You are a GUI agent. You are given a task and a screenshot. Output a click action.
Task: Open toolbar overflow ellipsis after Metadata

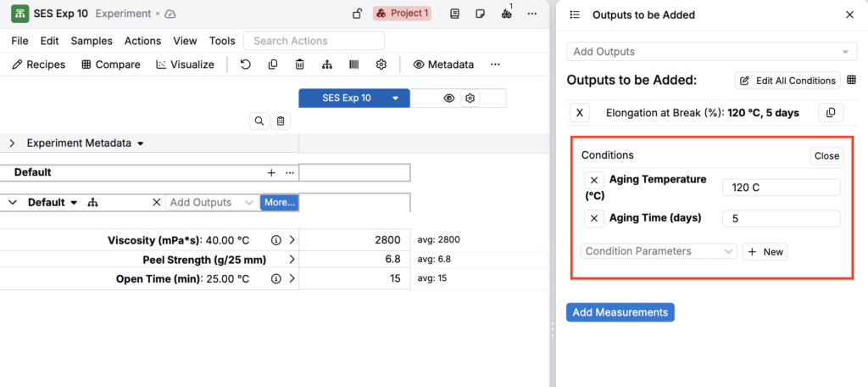pyautogui.click(x=495, y=64)
